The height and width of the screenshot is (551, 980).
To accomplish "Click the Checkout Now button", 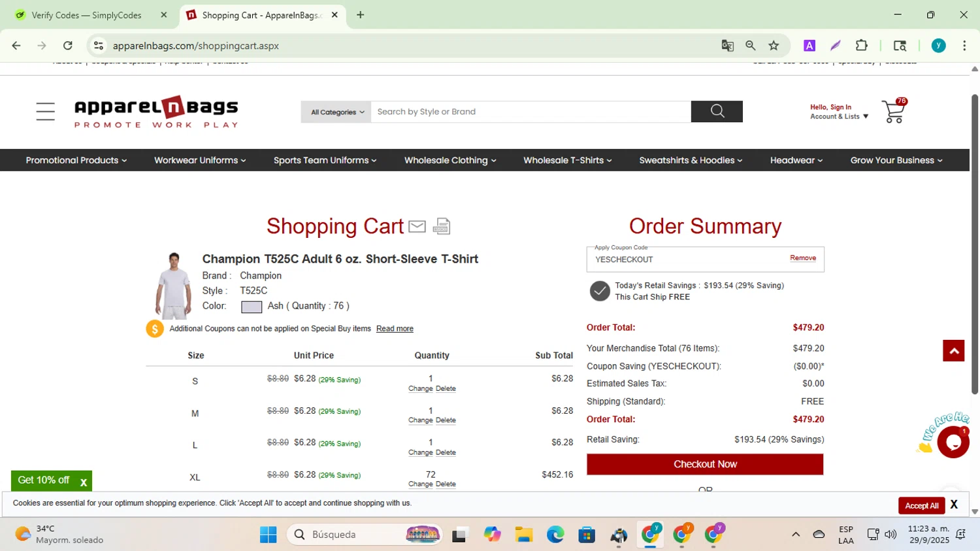I will [705, 464].
